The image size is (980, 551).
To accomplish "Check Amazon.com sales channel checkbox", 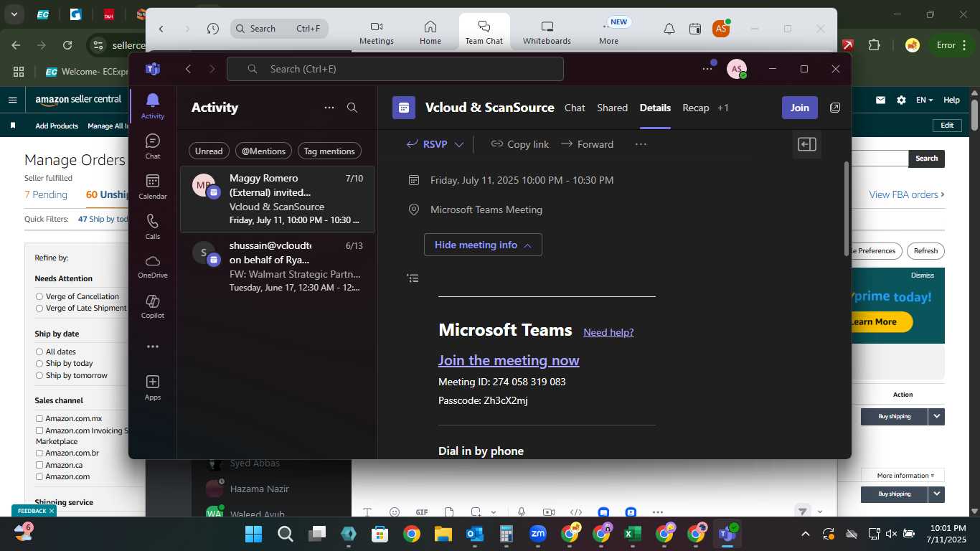I will click(x=39, y=476).
